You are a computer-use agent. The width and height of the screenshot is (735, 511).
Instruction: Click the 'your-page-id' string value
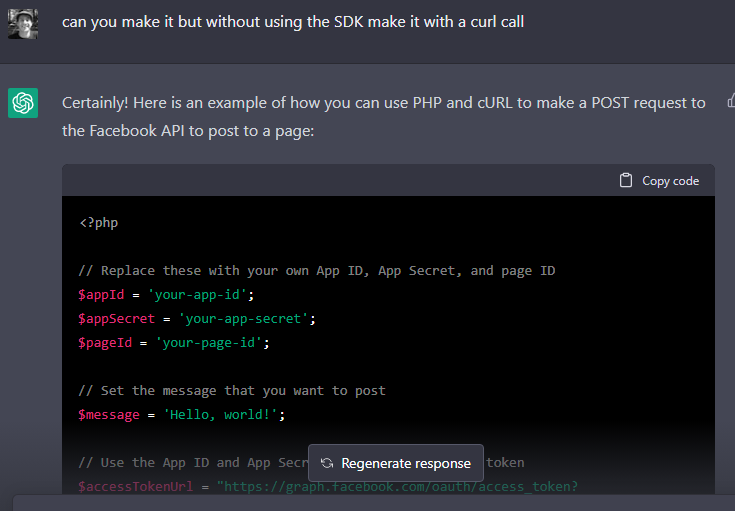pyautogui.click(x=209, y=343)
